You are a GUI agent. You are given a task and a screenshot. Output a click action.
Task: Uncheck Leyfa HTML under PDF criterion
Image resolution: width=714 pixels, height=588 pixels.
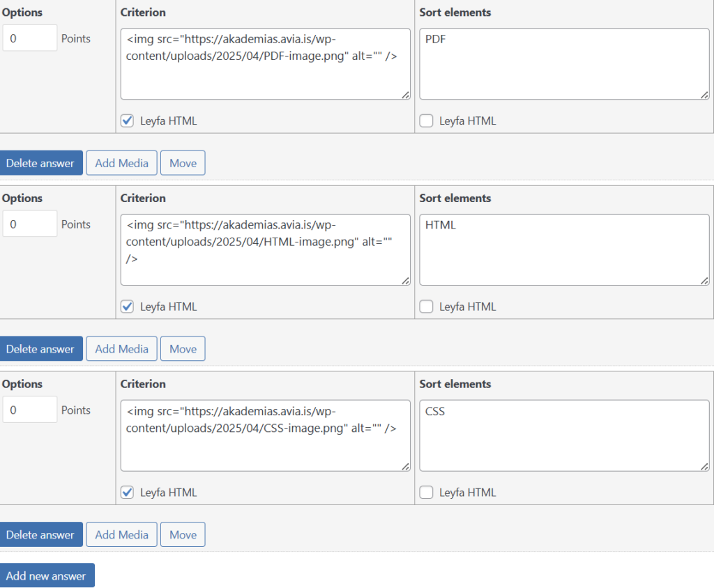coord(128,121)
